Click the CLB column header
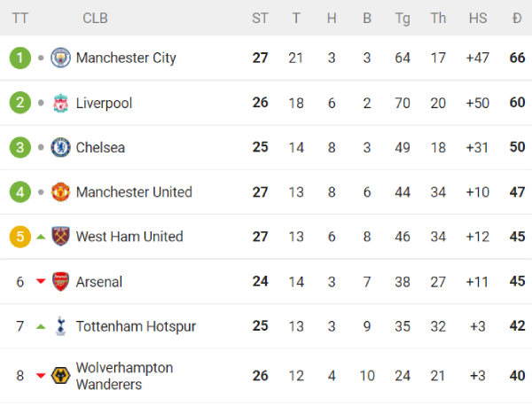The image size is (532, 414). click(96, 18)
